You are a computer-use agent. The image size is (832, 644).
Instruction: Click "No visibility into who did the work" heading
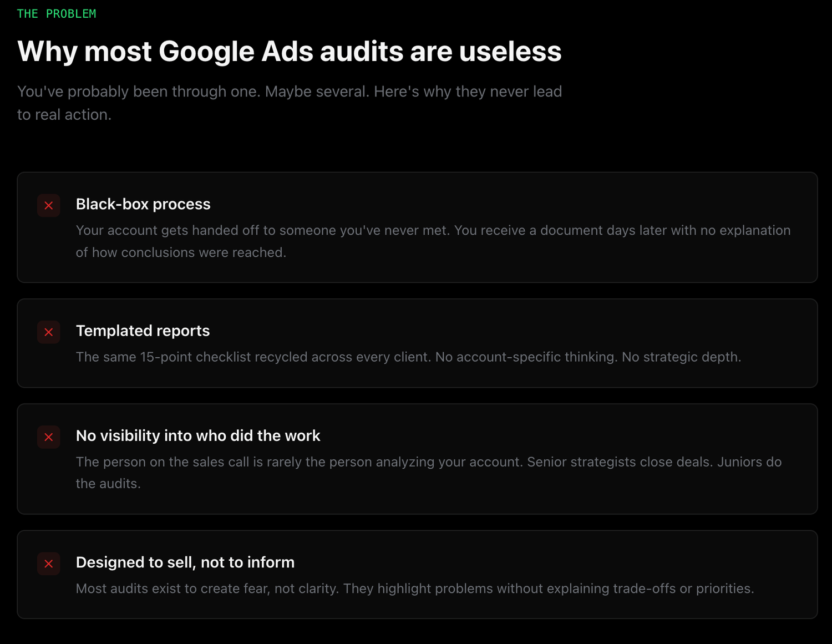198,435
